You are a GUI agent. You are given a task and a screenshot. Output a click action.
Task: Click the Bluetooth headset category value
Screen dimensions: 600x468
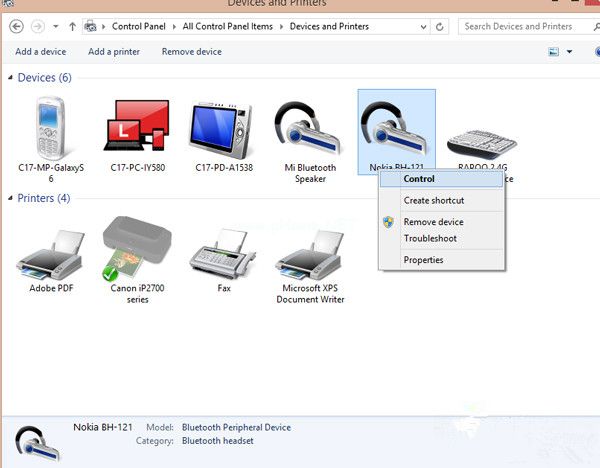pyautogui.click(x=217, y=441)
